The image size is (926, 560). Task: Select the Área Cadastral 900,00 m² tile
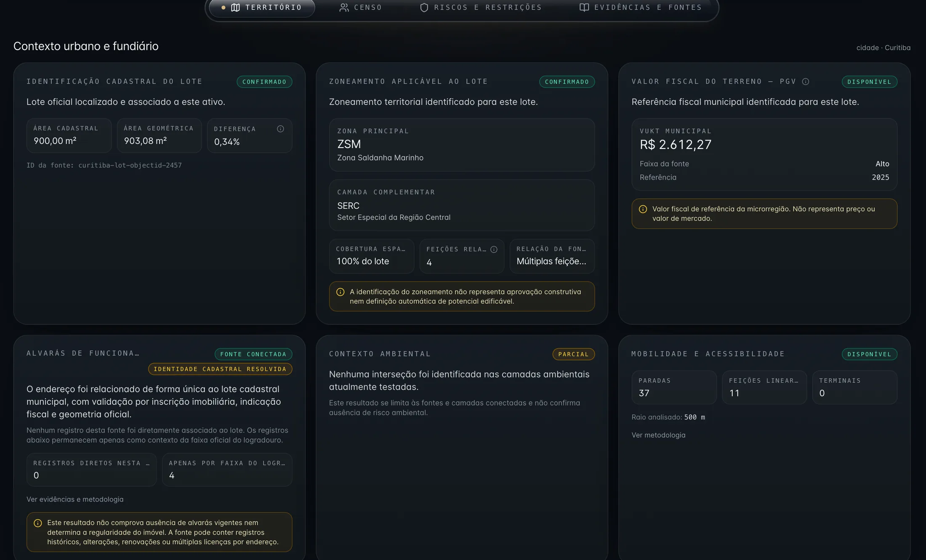(69, 135)
